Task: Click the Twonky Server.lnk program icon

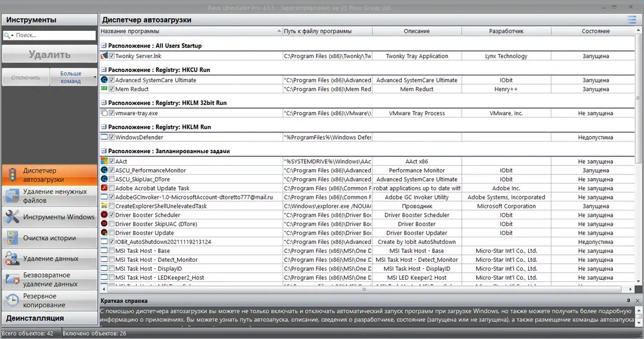Action: 104,56
